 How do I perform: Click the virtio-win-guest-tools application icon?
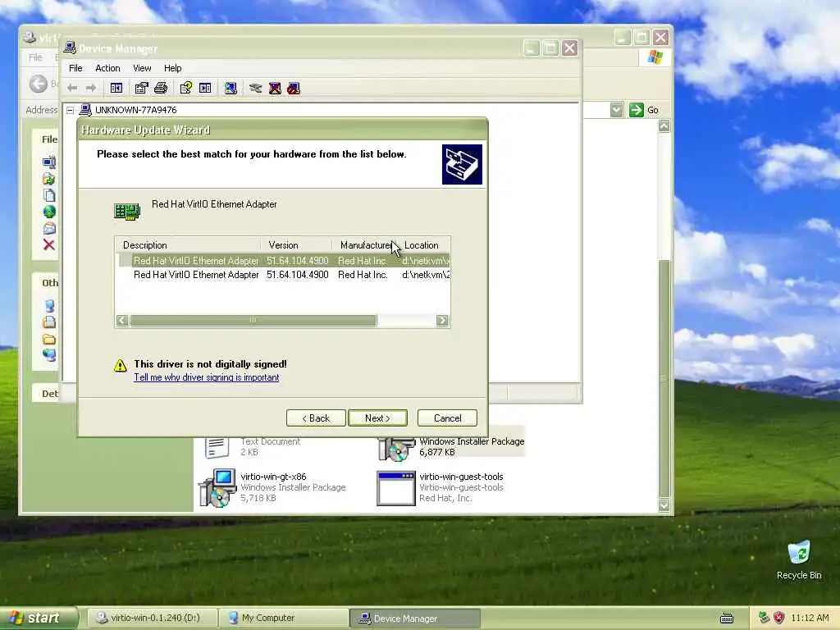tap(396, 488)
